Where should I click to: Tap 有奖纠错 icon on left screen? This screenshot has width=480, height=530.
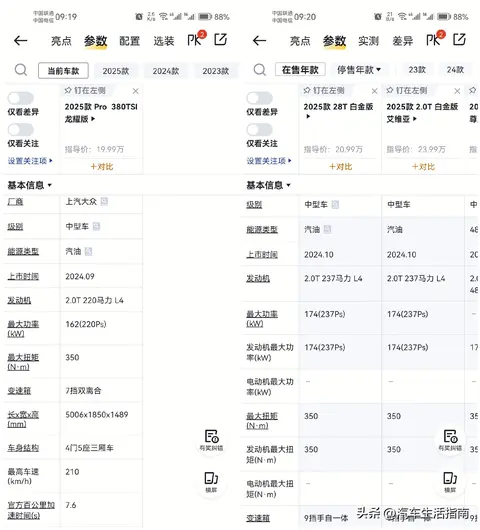coord(212,440)
